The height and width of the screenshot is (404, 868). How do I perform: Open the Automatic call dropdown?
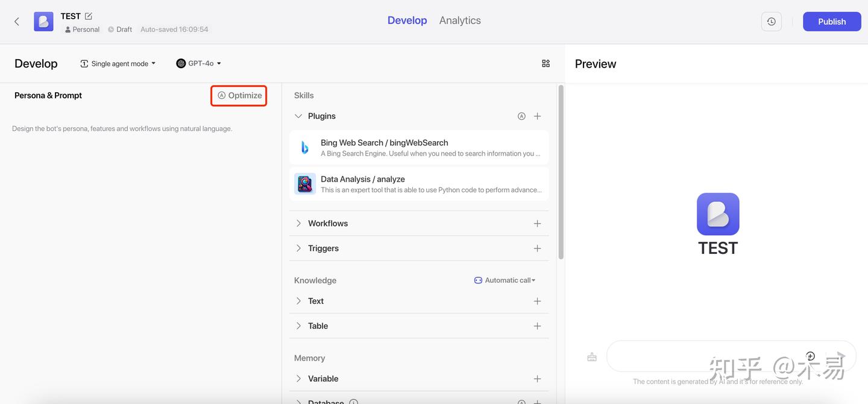pyautogui.click(x=505, y=280)
